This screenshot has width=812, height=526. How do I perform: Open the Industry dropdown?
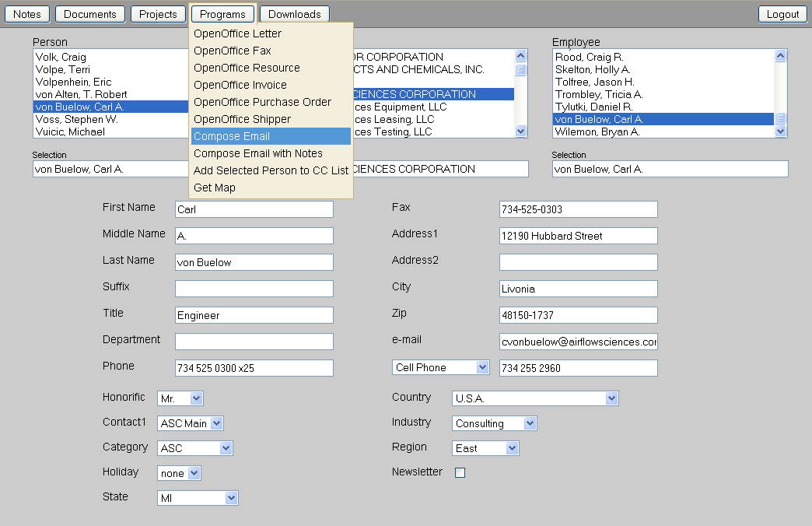494,423
